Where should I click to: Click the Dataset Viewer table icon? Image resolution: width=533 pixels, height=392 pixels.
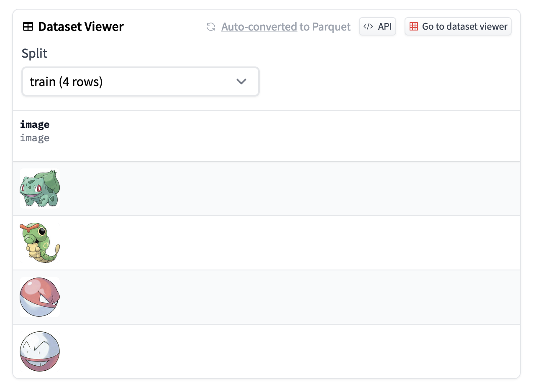(28, 27)
